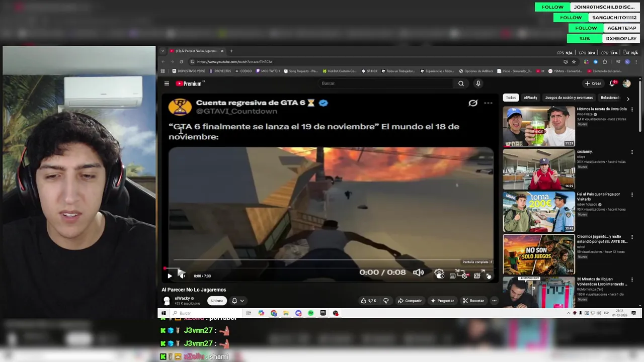Viewport: 644px width, 362px height.
Task: Select the Todos filter chip
Action: coord(511,98)
